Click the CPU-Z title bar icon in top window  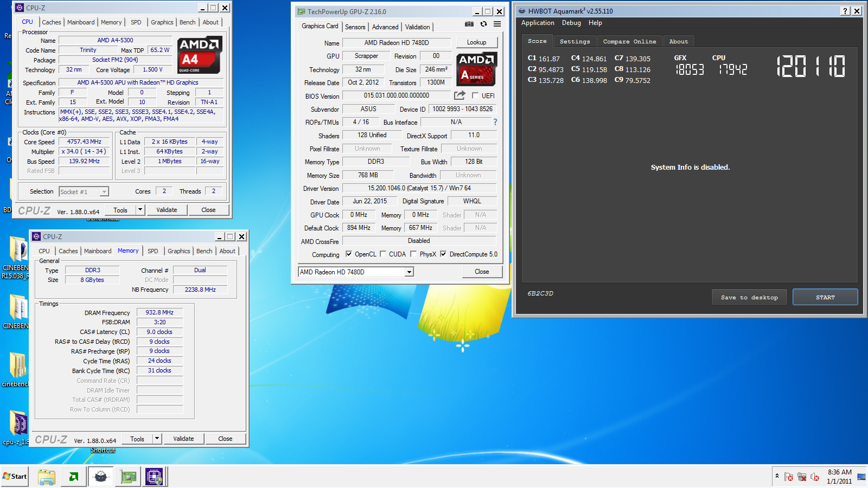20,8
